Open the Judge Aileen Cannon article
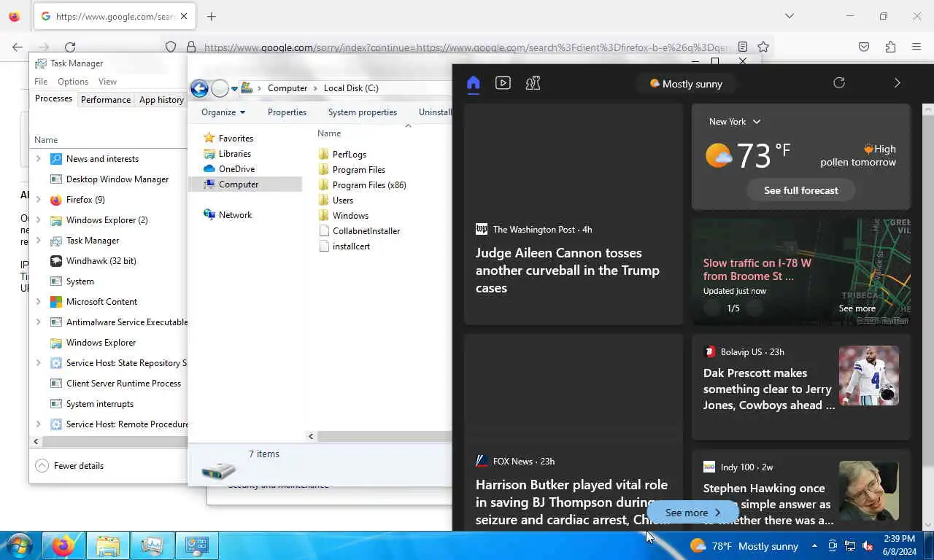Viewport: 934px width, 560px height. pos(567,271)
